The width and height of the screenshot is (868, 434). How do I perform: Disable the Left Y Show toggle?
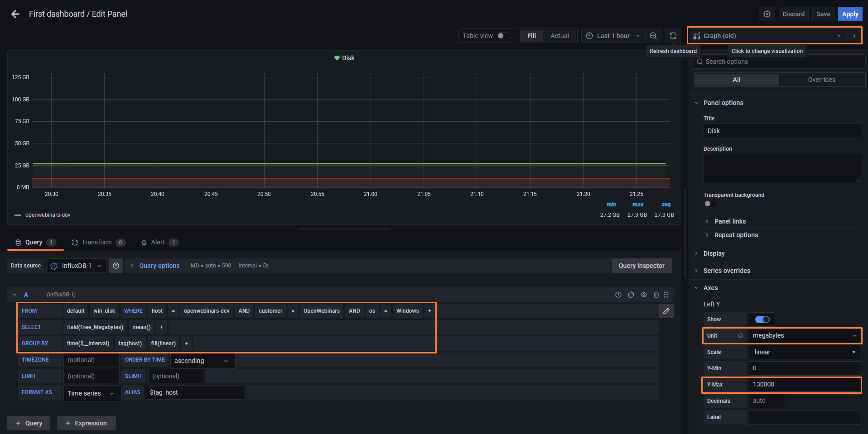761,319
